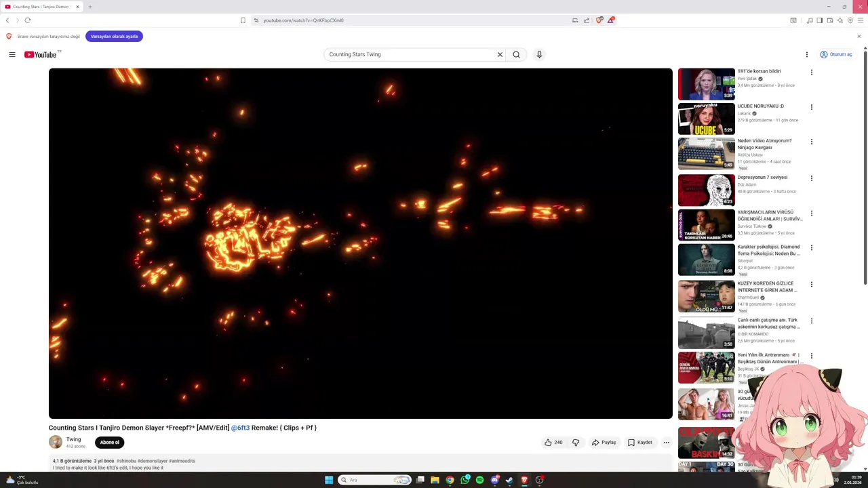The width and height of the screenshot is (868, 488).
Task: Subscribe with the Abone ol button
Action: [x=109, y=443]
